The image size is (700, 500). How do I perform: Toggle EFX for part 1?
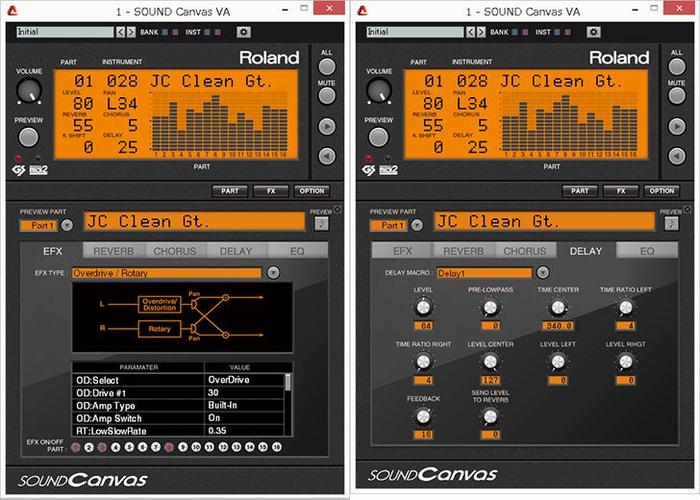pyautogui.click(x=76, y=447)
